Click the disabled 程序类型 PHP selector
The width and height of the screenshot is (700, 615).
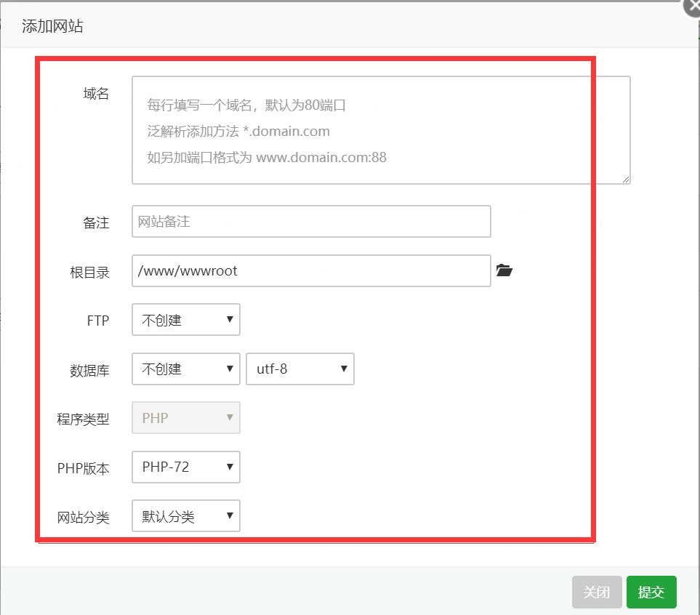(x=185, y=417)
